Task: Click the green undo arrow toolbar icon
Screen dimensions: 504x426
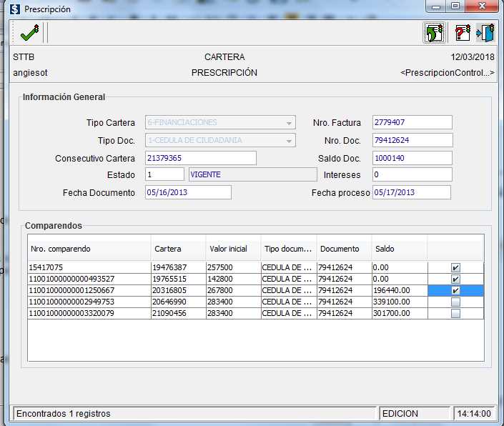Action: (x=433, y=33)
